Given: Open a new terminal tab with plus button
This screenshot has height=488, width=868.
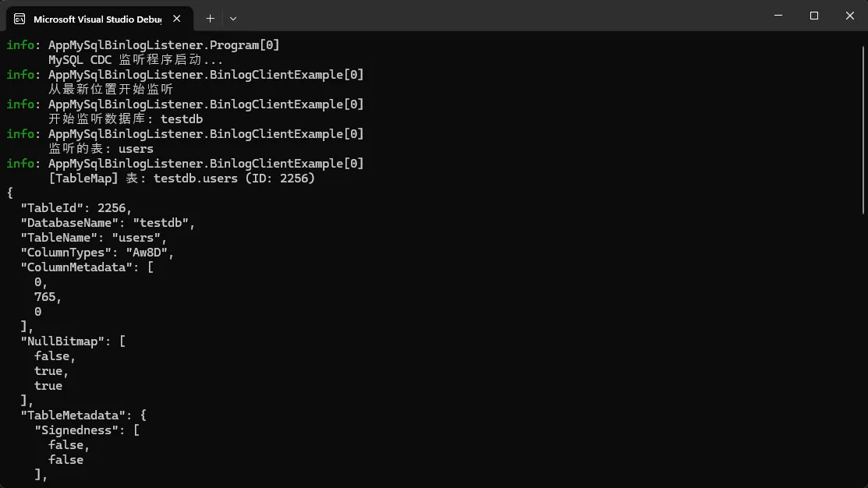Looking at the screenshot, I should click(x=210, y=18).
